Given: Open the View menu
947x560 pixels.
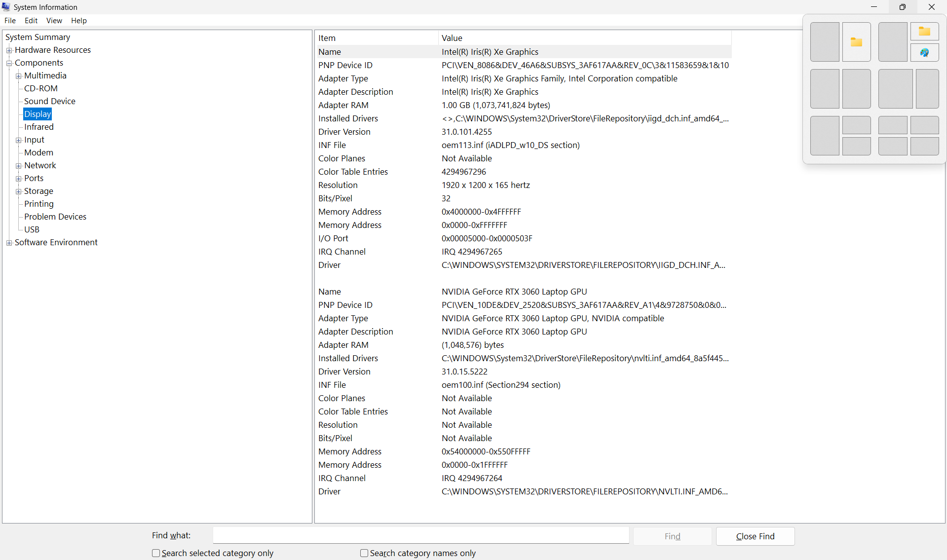Looking at the screenshot, I should 54,21.
